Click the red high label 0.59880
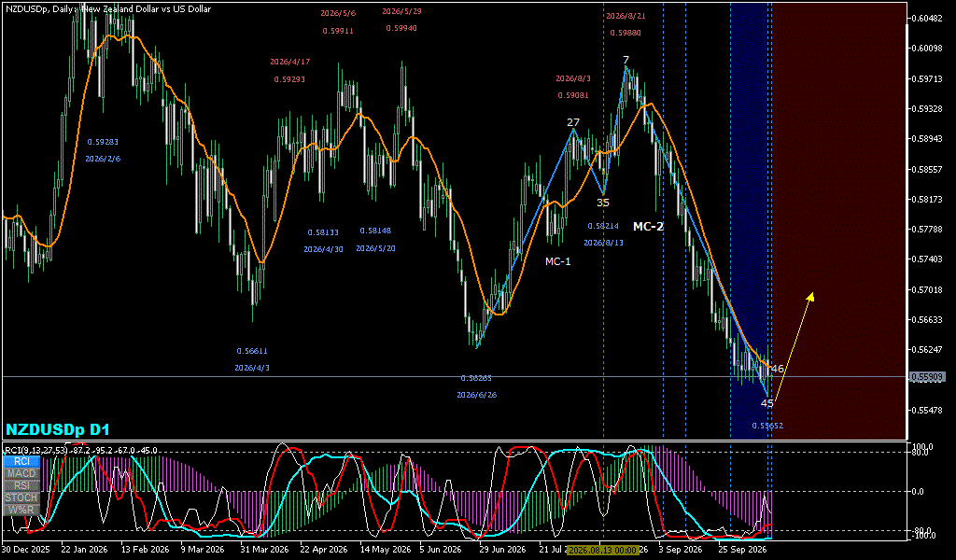The width and height of the screenshot is (956, 560). pos(626,33)
